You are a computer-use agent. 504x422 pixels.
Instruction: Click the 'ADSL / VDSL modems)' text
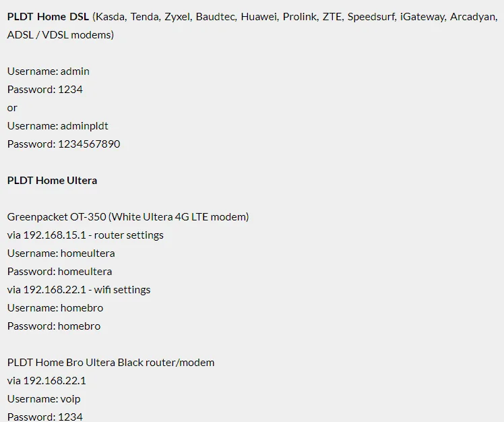click(x=61, y=35)
